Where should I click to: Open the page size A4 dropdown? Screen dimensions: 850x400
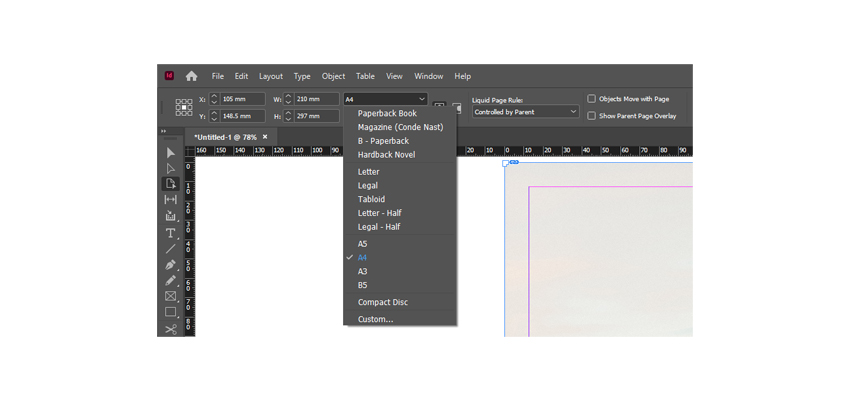pos(385,99)
